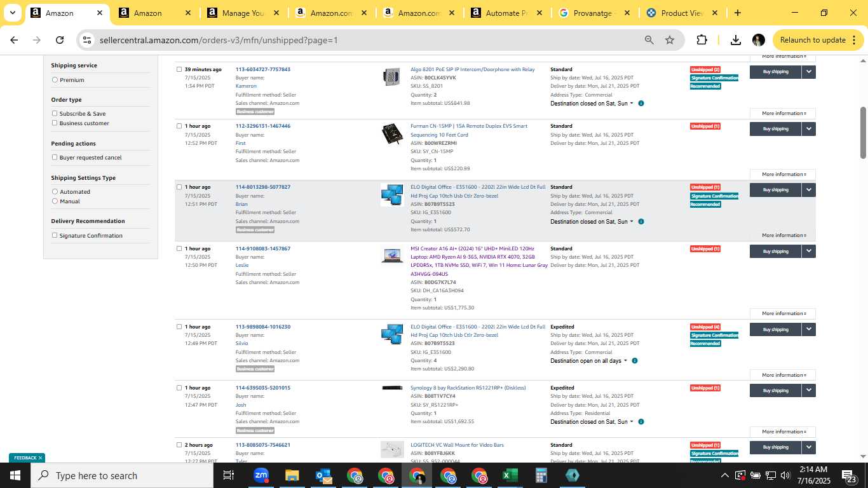Click the site information icon in address bar
This screenshot has height=488, width=868.
coord(87,40)
